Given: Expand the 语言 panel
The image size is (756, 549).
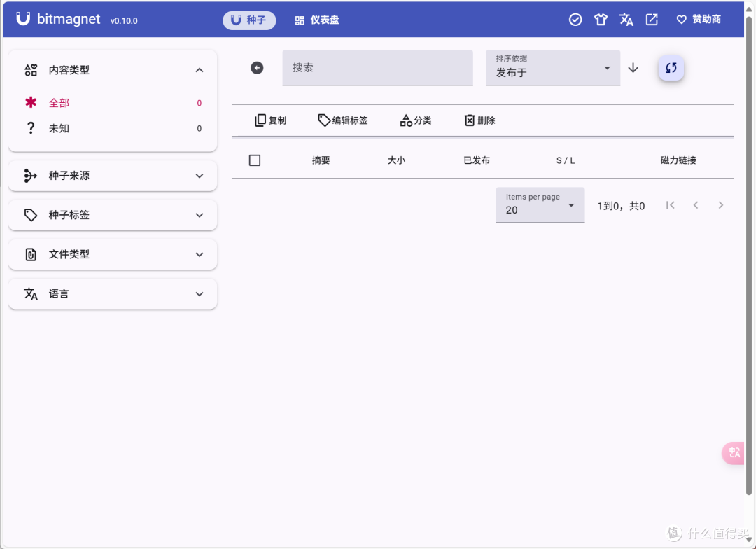Looking at the screenshot, I should pyautogui.click(x=112, y=294).
